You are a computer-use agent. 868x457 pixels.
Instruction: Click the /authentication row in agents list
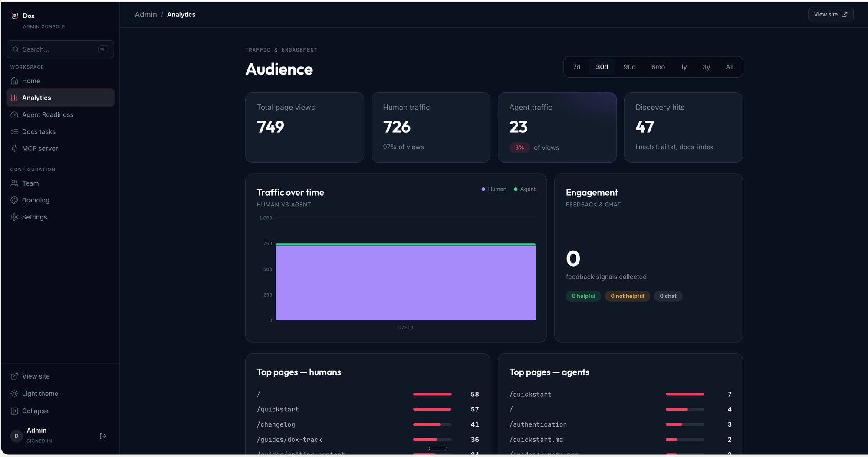coord(620,424)
